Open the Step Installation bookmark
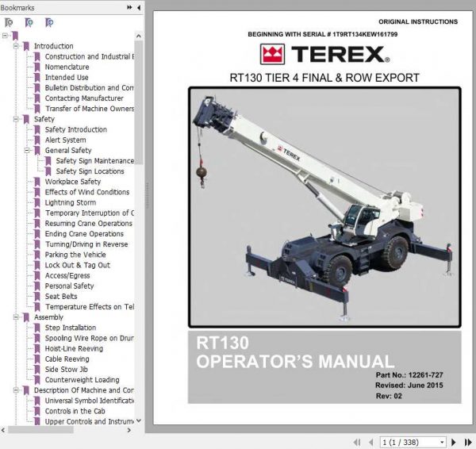The height and width of the screenshot is (449, 476). 71,328
